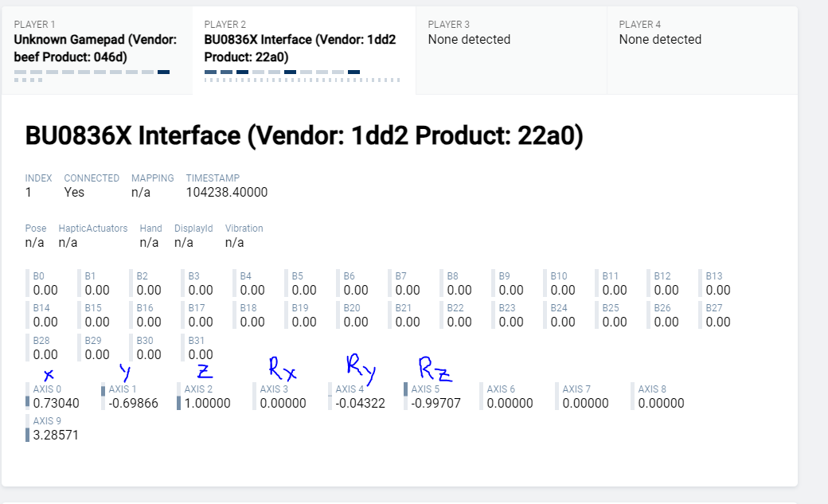Open the Player 3 None detected tab
The height and width of the screenshot is (504, 828).
(x=510, y=39)
